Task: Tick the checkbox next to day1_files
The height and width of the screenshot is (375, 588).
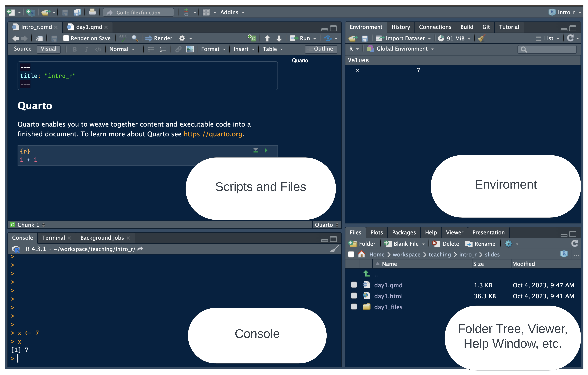Action: point(354,307)
